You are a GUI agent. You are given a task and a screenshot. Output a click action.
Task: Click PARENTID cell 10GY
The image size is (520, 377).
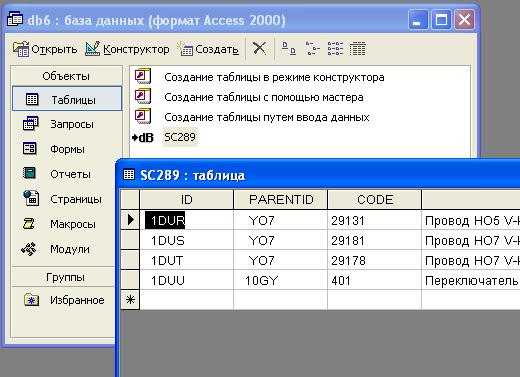[x=281, y=280]
